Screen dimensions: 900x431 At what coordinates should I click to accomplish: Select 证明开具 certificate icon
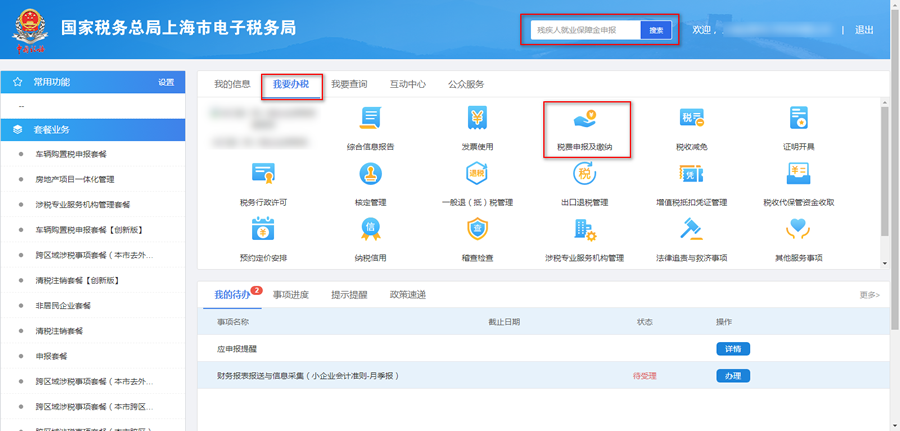798,120
